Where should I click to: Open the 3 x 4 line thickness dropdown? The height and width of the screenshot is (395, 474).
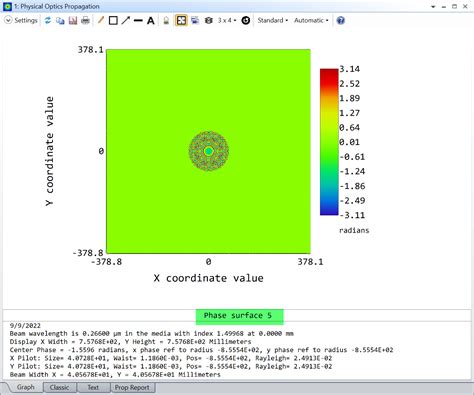click(227, 20)
